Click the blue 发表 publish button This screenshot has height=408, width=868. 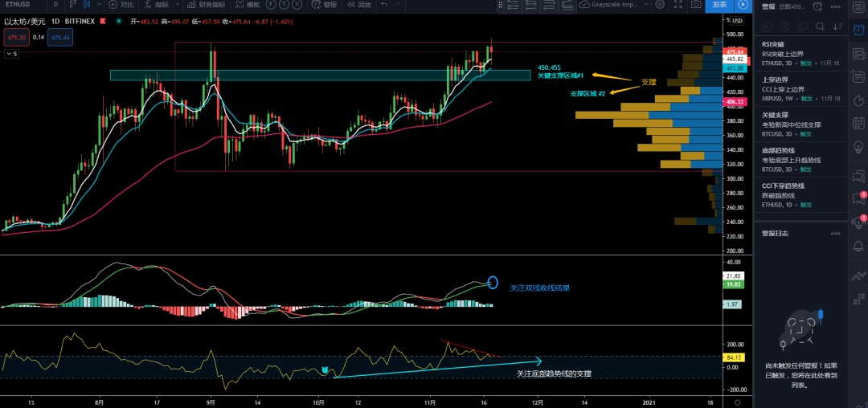pyautogui.click(x=719, y=5)
